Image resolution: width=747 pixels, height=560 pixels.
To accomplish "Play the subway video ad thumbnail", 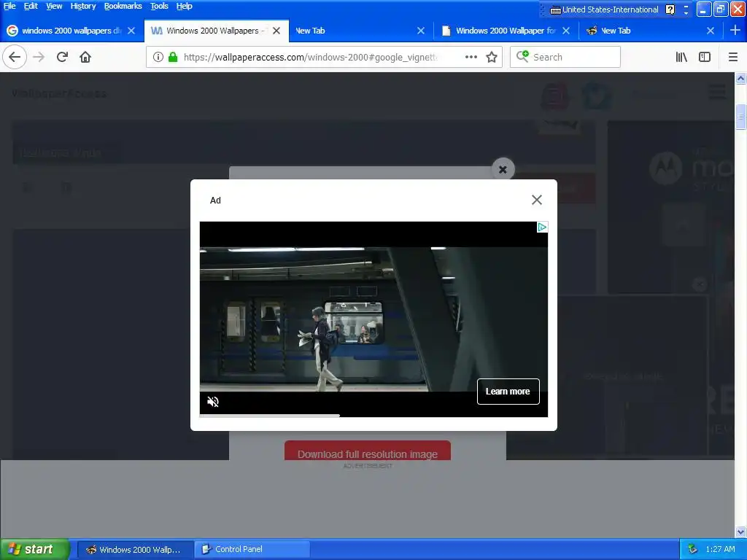I will coord(373,319).
